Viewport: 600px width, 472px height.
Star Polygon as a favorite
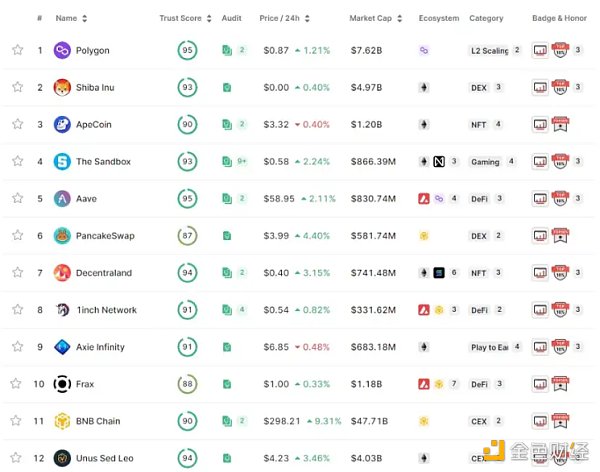click(17, 50)
